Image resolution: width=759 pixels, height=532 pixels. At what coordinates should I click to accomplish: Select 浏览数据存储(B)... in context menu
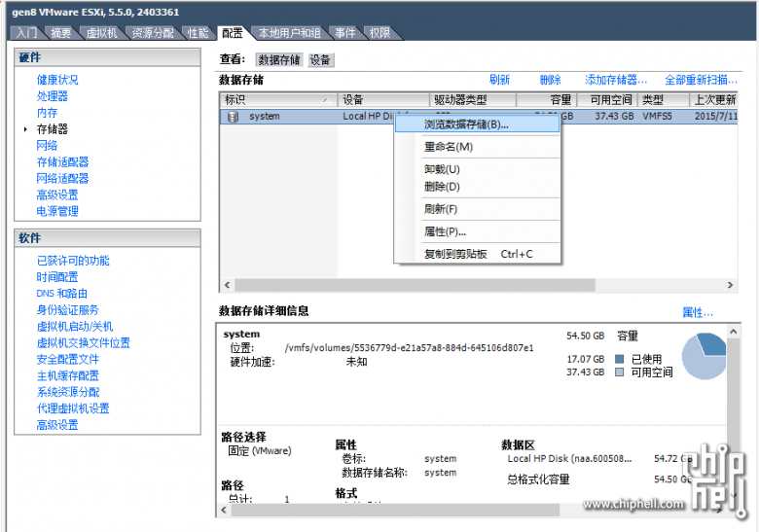465,124
